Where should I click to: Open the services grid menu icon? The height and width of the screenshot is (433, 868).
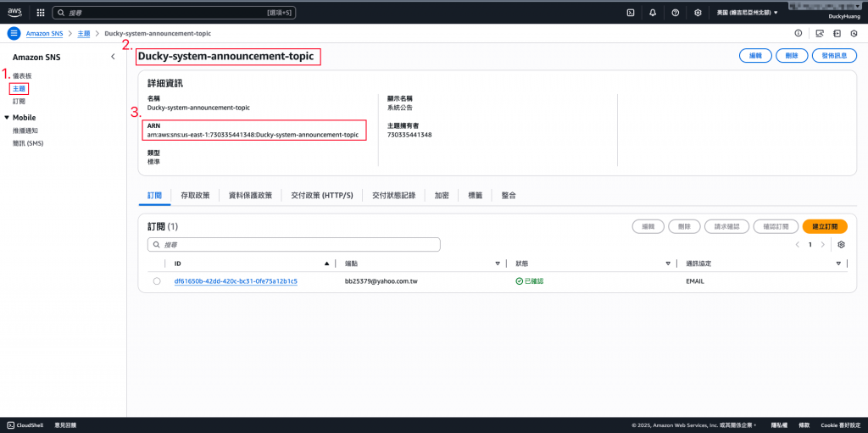[41, 12]
